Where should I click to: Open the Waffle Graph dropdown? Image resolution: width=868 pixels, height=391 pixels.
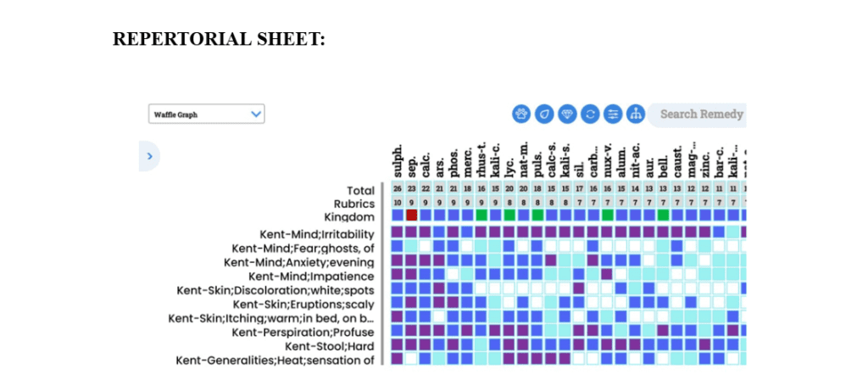pyautogui.click(x=206, y=114)
